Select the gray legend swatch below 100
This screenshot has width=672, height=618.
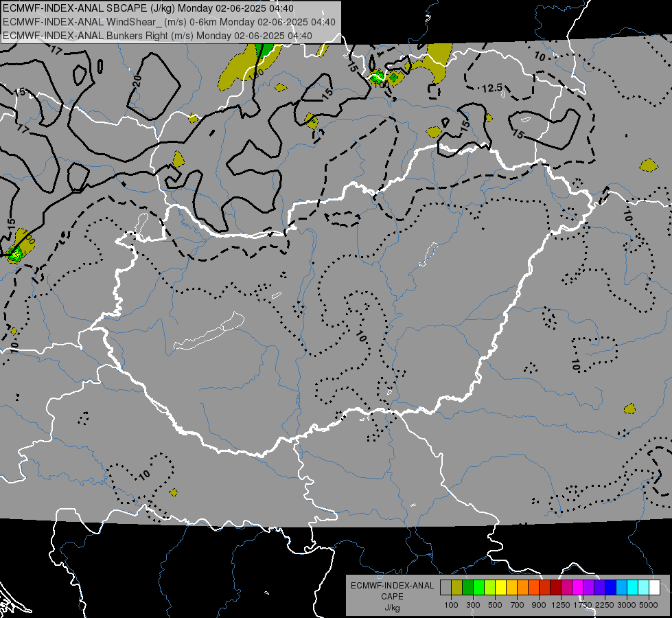click(445, 588)
